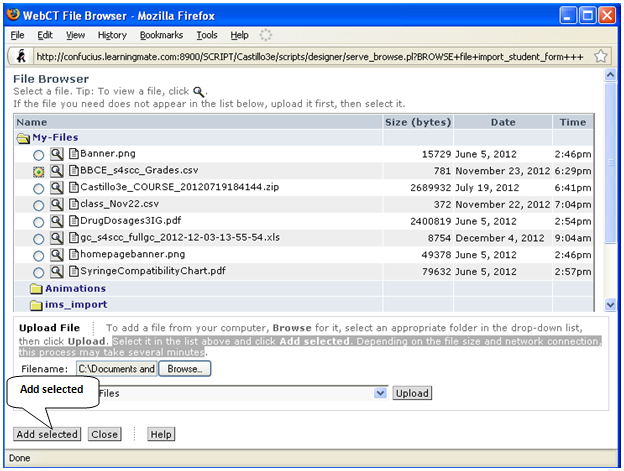
Task: Pick the homepagebanner.png radio button
Action: (x=39, y=256)
